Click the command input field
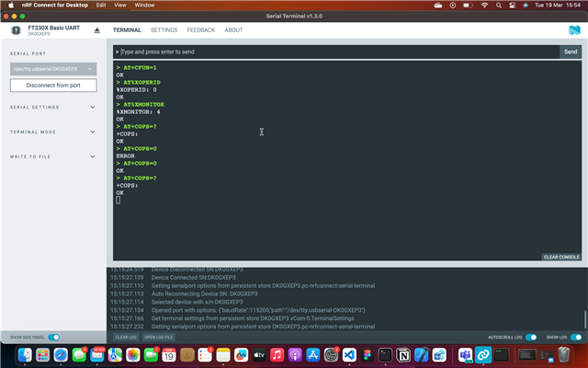Image resolution: width=588 pixels, height=368 pixels. click(336, 52)
